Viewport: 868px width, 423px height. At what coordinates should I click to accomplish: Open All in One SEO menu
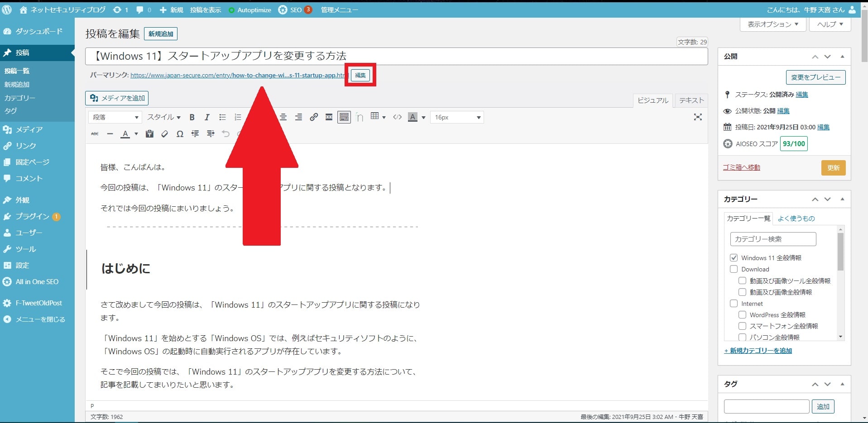(x=37, y=281)
